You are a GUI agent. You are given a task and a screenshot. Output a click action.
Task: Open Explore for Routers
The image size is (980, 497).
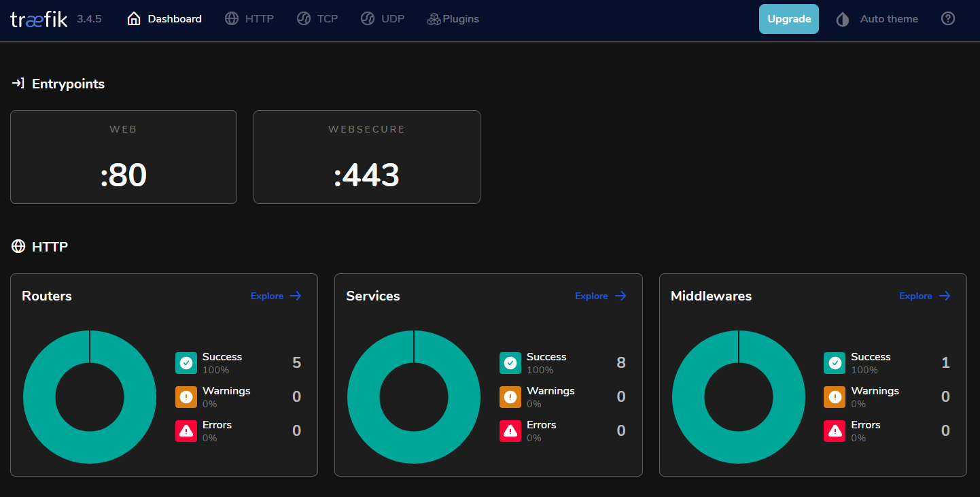275,296
